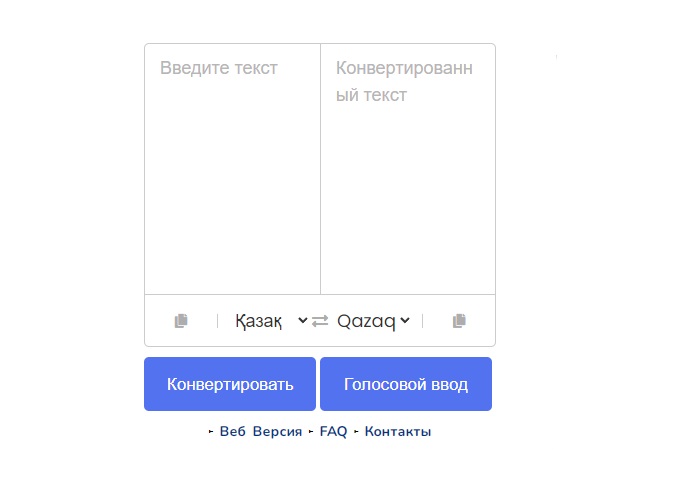Copy the converted text with the right copy icon
700x497 pixels.
(459, 321)
